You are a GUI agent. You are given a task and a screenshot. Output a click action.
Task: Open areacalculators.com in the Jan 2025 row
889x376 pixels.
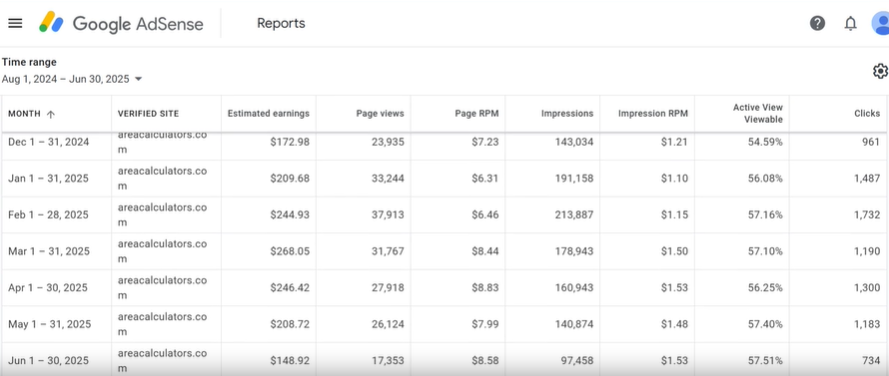(162, 178)
